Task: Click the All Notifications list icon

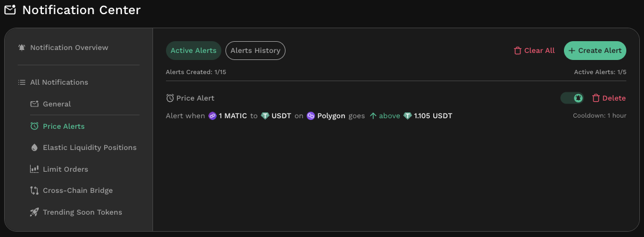Action: (22, 82)
